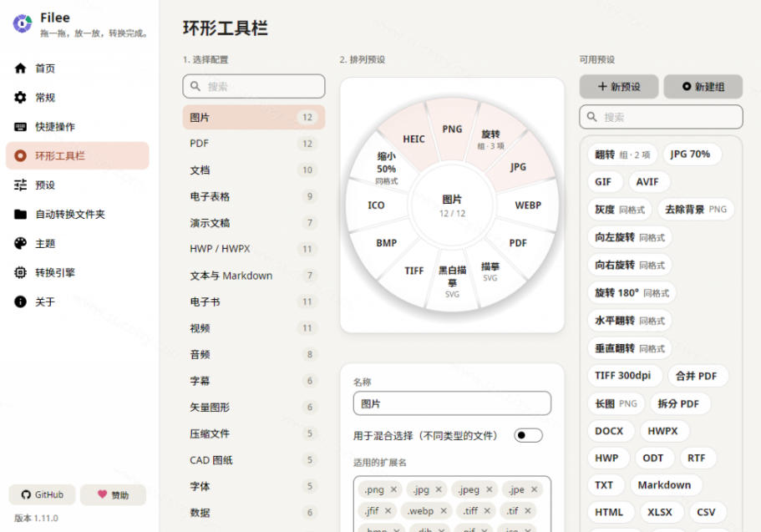Click the magnifier icon in the preset search box
761x532 pixels.
[x=591, y=117]
